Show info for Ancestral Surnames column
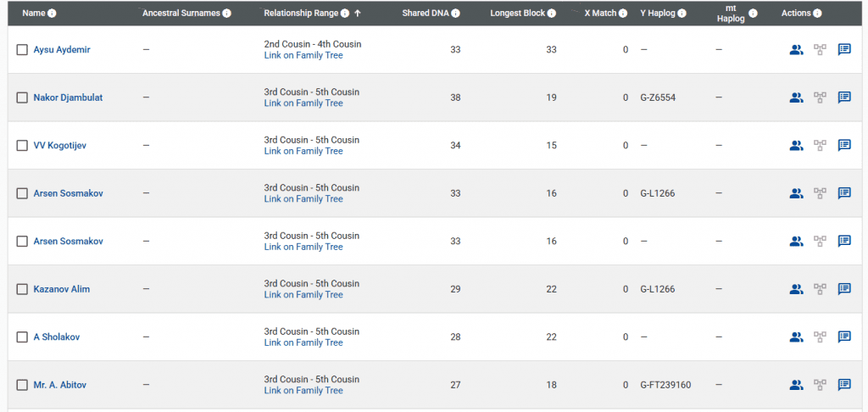Viewport: 868px width, 412px height. tap(226, 14)
